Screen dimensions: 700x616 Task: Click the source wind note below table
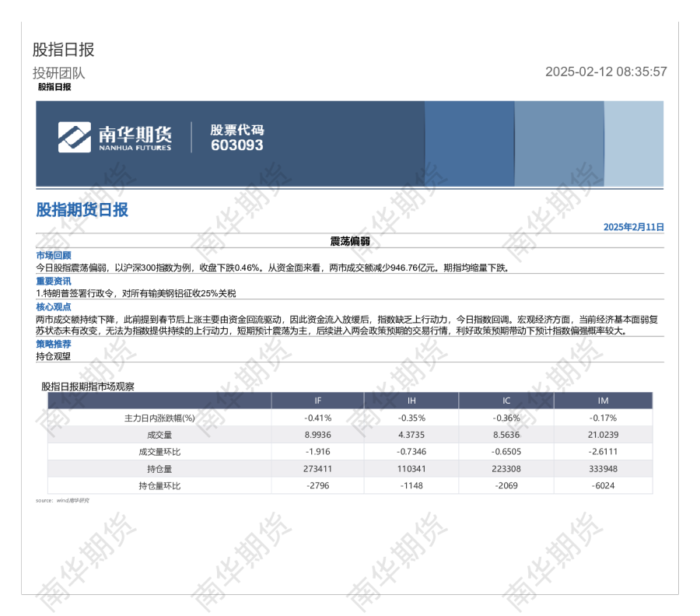click(62, 500)
